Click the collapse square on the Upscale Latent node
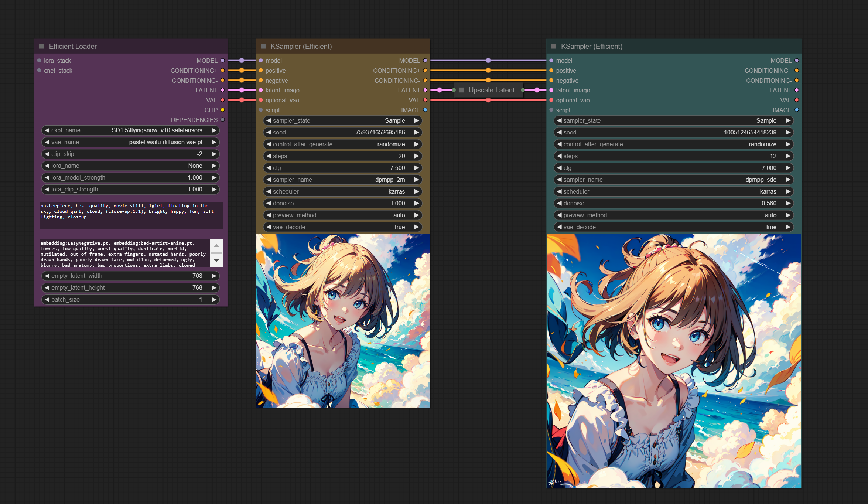The height and width of the screenshot is (504, 868). (461, 90)
